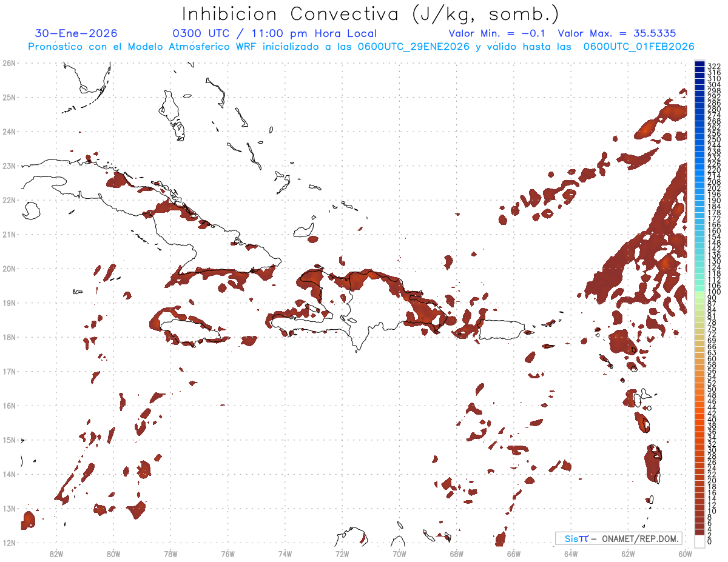Click the "SisTT - ONAMET/REP.DOM." label box
The height and width of the screenshot is (562, 728).
[619, 538]
